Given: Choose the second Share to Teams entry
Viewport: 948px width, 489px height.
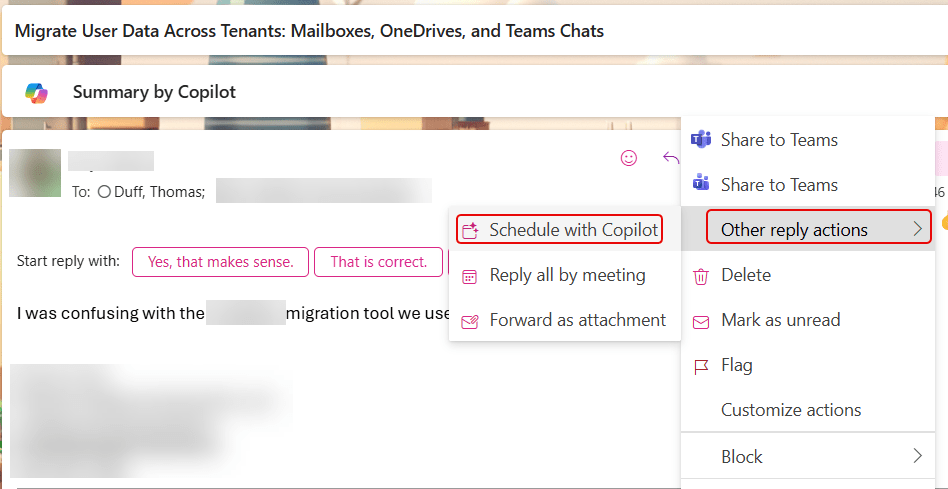Looking at the screenshot, I should click(779, 185).
